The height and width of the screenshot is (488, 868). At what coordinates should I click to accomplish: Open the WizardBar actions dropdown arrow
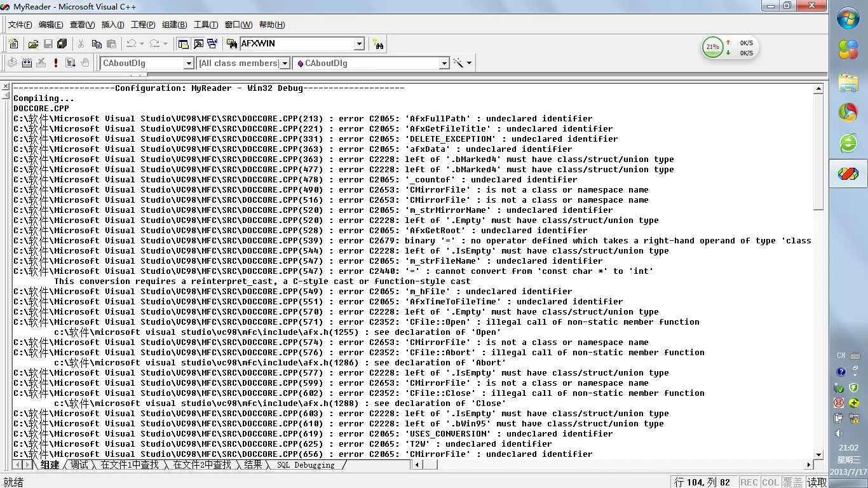point(470,63)
